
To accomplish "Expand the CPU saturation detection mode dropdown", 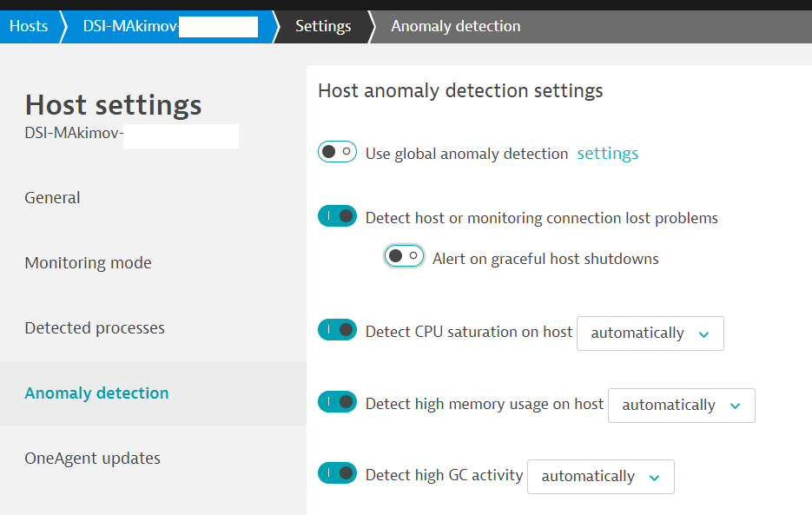I will 650,333.
